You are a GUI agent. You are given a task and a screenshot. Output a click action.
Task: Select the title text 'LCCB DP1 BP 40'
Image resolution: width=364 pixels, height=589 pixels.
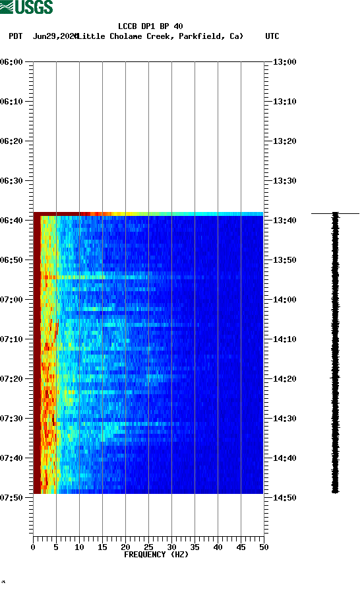click(150, 26)
